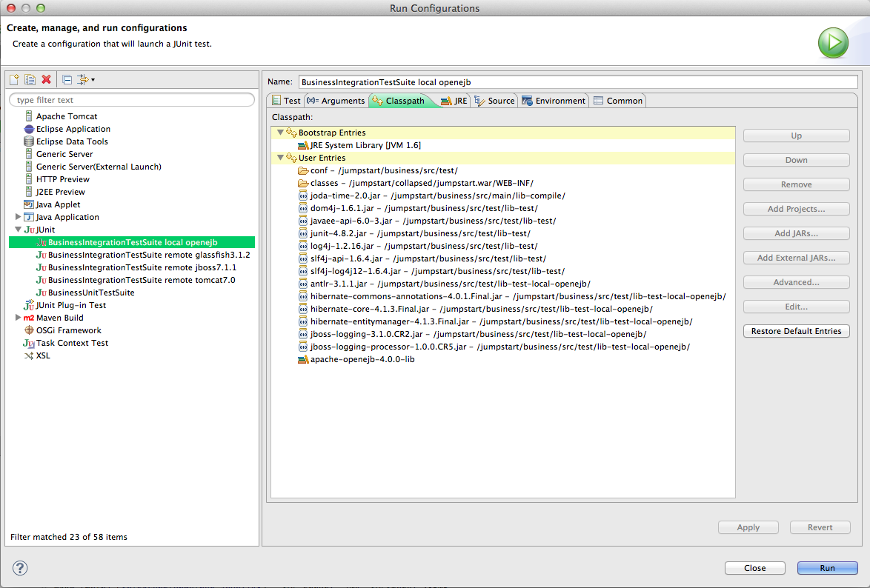Select the JUnit Plug-in Test entry

pyautogui.click(x=64, y=305)
